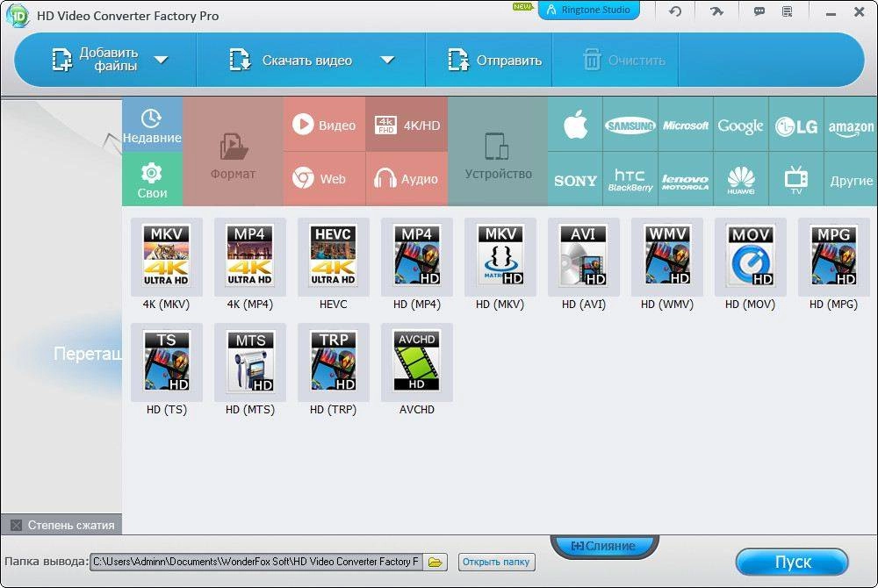Toggle the Степень сжатия checkbox

pos(16,525)
